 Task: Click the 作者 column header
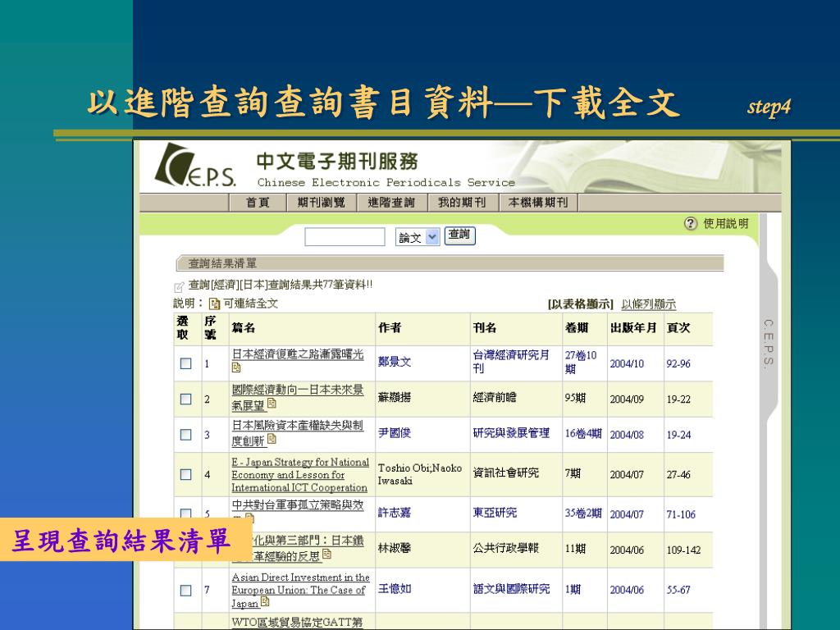390,328
